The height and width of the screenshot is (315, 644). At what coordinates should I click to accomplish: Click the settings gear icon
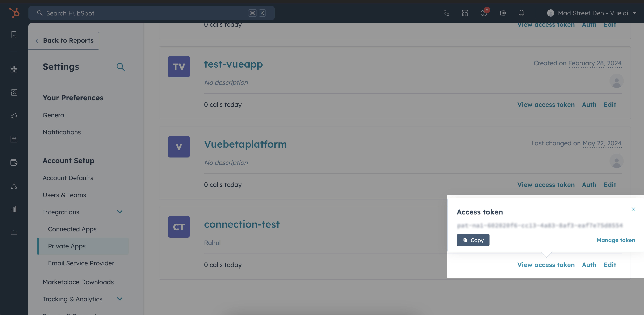click(x=503, y=13)
